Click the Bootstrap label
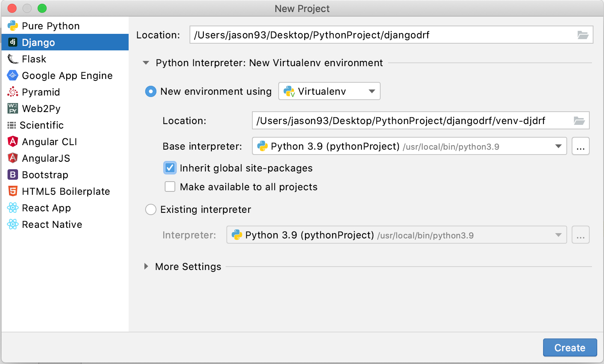This screenshot has height=364, width=604. point(45,175)
